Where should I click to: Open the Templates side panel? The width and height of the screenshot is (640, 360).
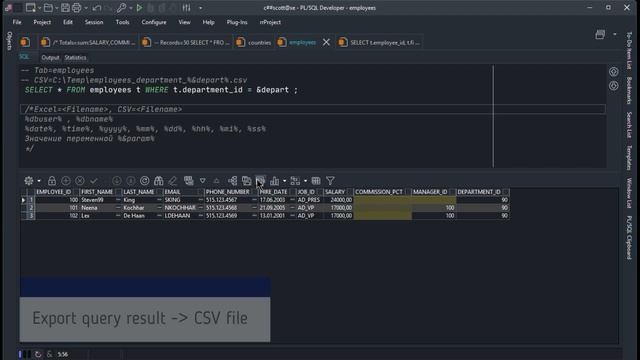coord(629,158)
